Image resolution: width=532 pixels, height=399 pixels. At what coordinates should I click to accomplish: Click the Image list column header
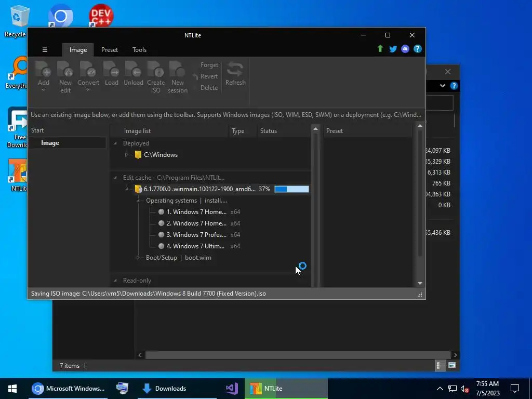point(170,131)
